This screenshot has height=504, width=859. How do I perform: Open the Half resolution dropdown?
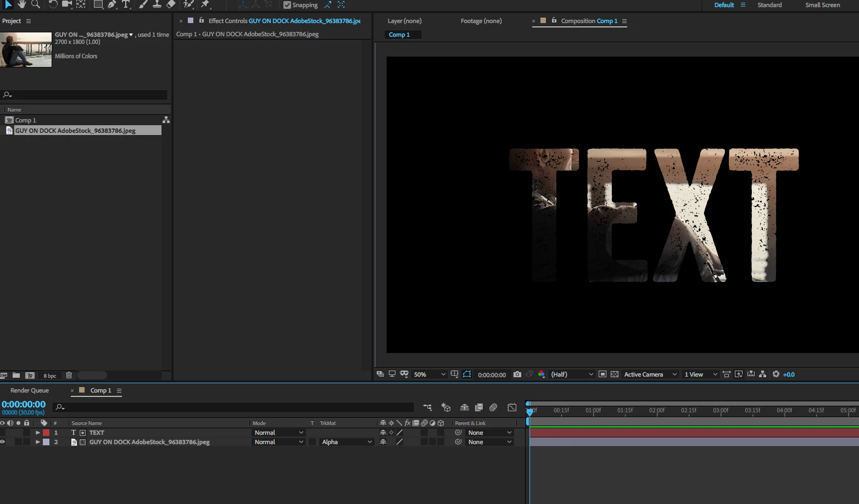(572, 374)
